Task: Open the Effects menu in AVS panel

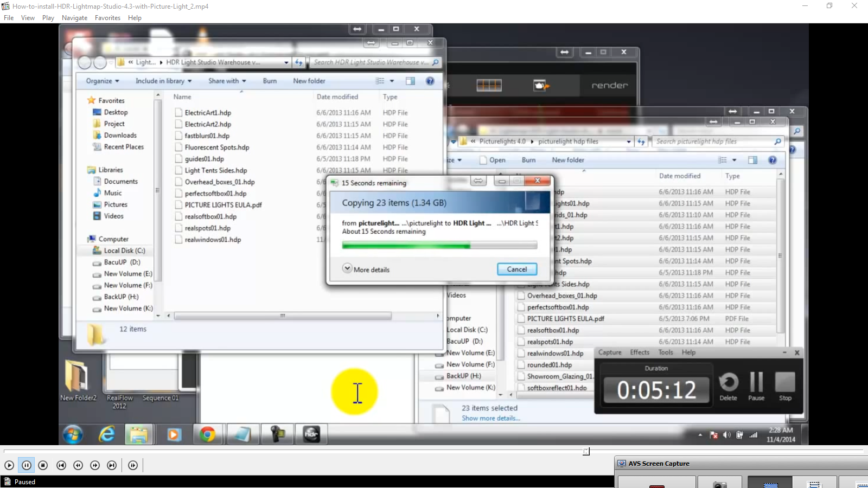Action: point(640,352)
